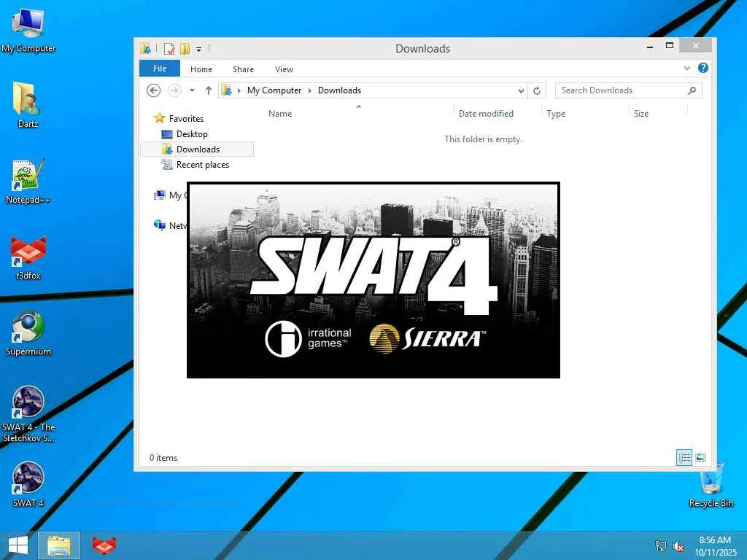Click r3dfox icon in the taskbar
This screenshot has width=747, height=560.
[104, 545]
